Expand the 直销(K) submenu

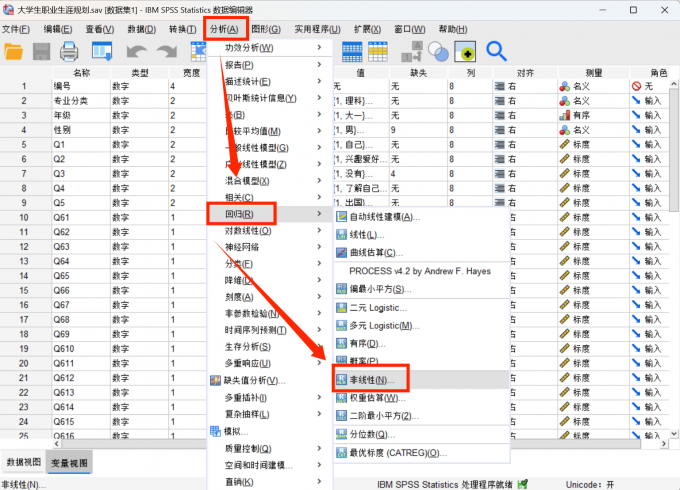click(x=319, y=481)
